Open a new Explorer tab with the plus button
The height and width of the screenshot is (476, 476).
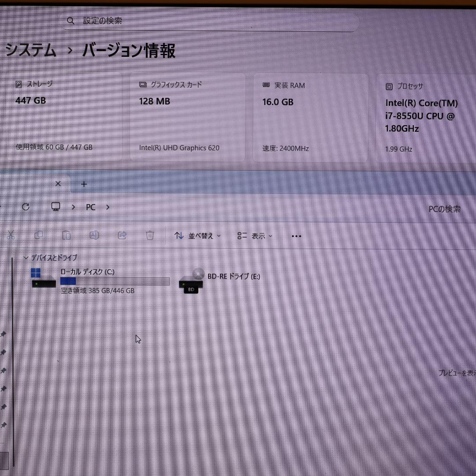click(x=84, y=184)
